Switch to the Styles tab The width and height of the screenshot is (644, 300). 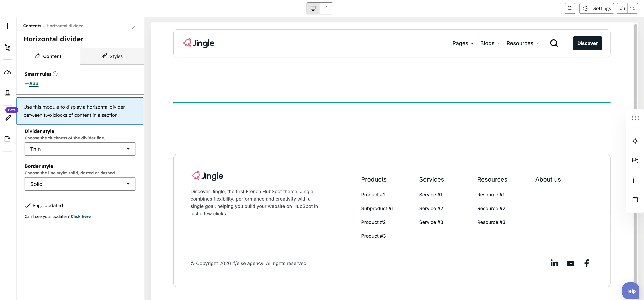click(112, 56)
